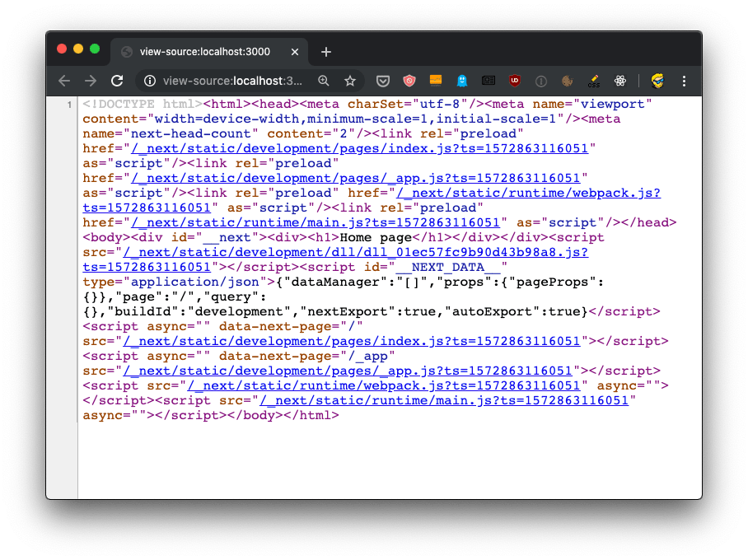Follow the last runtime/main.js script link

(x=444, y=400)
